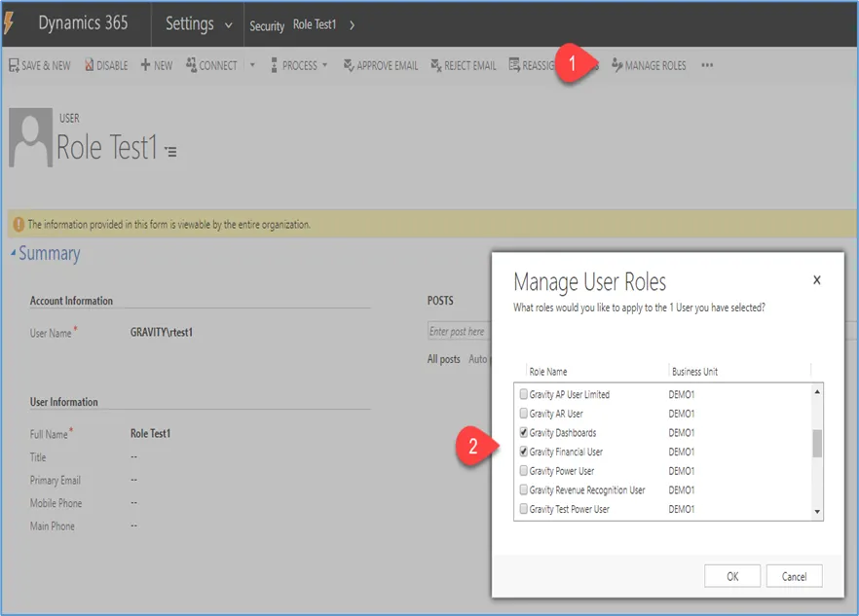Click the Connect icon in toolbar
Viewport: 859px width, 616px height.
tap(191, 64)
